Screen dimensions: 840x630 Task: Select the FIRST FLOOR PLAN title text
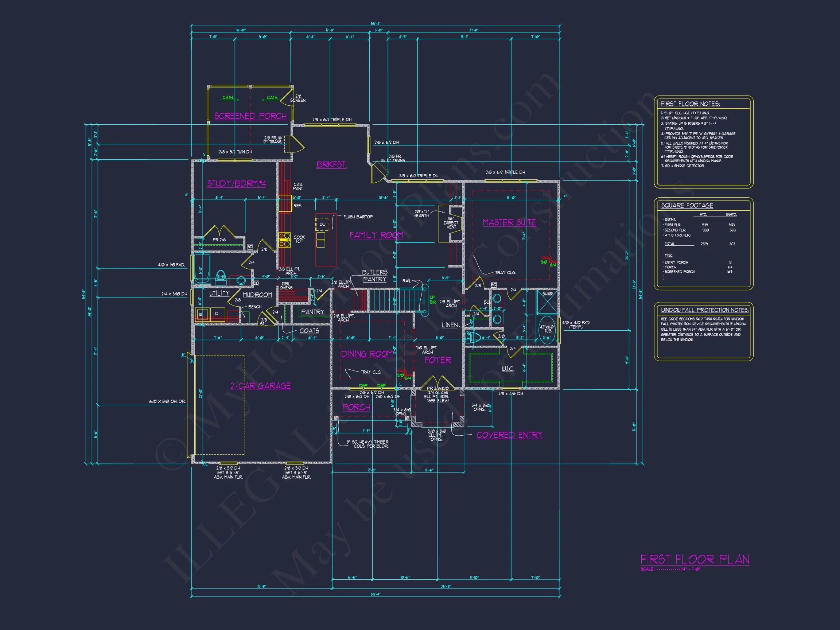695,559
